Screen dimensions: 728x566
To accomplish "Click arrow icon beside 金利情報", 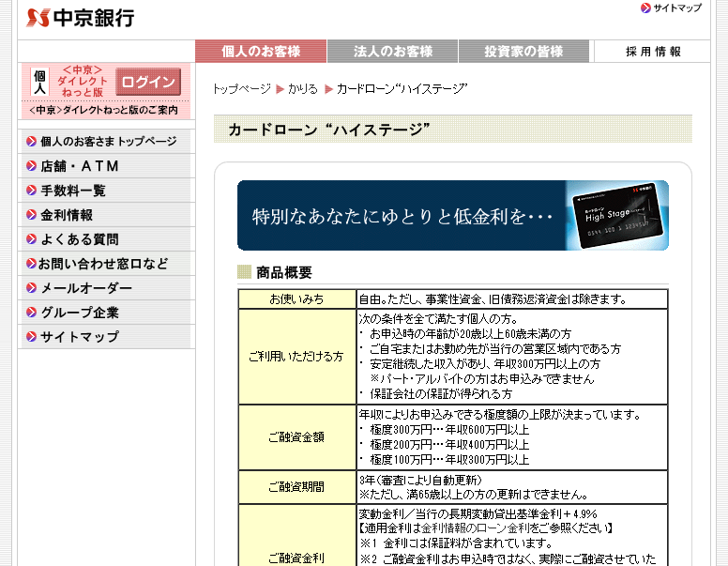I will pyautogui.click(x=32, y=215).
